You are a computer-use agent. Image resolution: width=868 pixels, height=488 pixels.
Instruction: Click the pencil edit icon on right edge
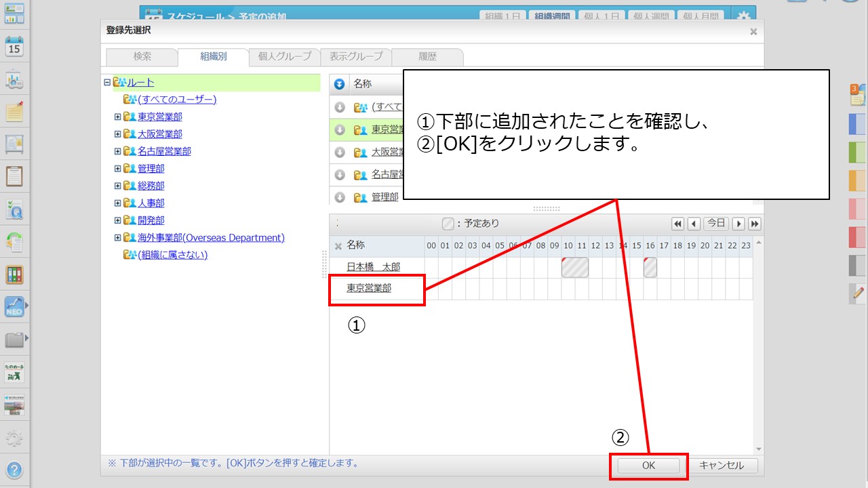[x=857, y=293]
